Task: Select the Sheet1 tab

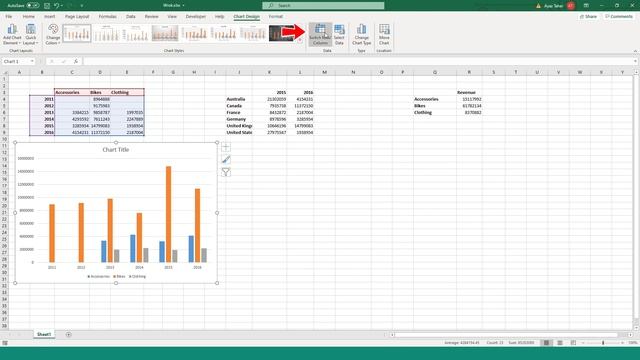Action: (x=44, y=334)
